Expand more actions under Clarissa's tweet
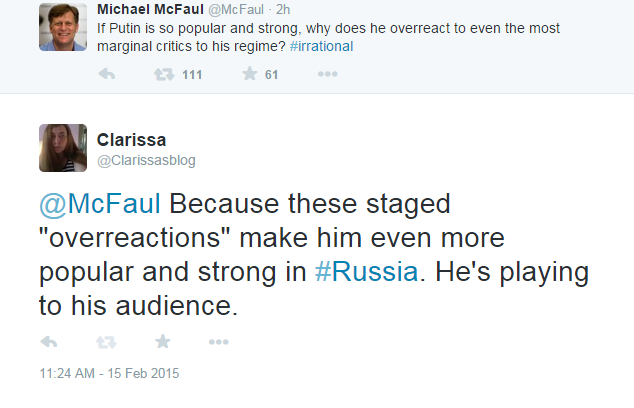This screenshot has height=408, width=634. click(218, 342)
